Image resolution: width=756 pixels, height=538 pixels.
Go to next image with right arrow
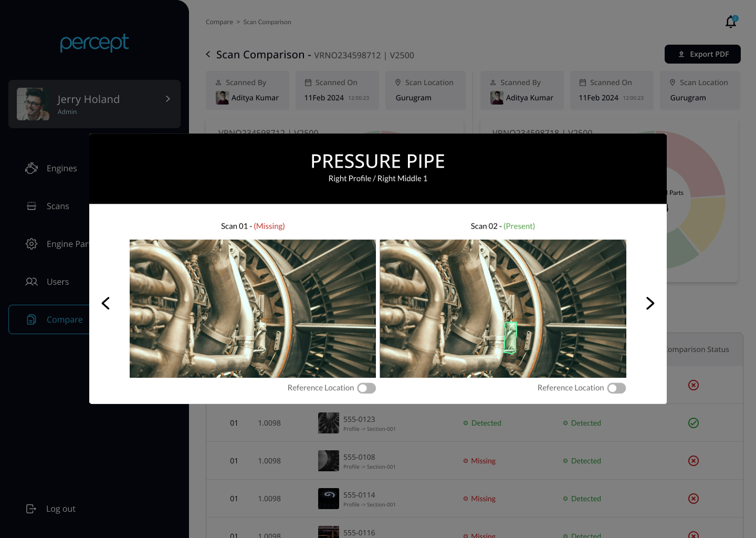click(650, 303)
